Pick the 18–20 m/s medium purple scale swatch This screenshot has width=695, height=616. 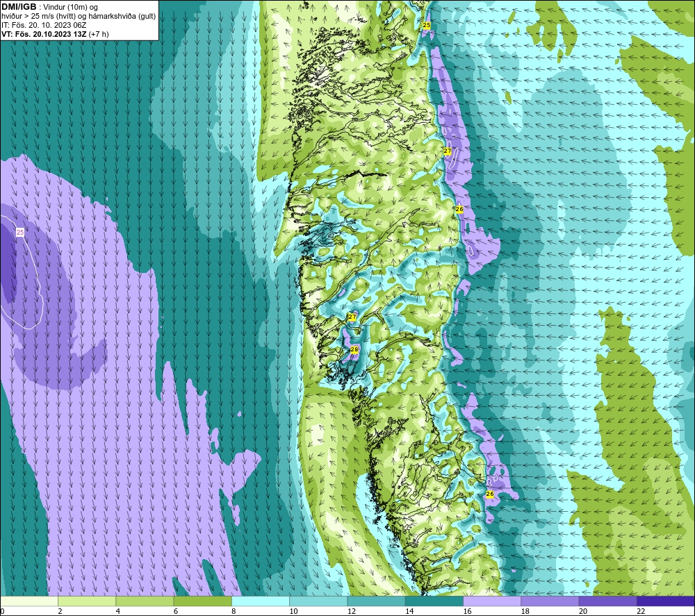550,601
